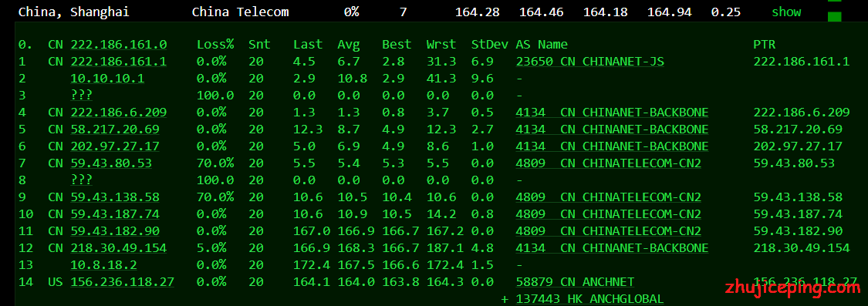Open the hop 6 IP link 202.97.27.17
The width and height of the screenshot is (868, 306).
[115, 146]
